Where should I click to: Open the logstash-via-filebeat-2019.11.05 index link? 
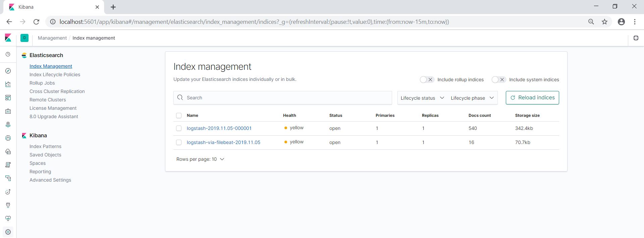[223, 142]
